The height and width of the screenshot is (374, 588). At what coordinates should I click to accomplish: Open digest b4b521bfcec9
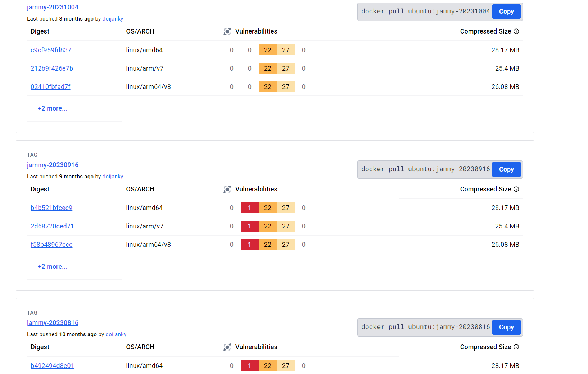(51, 208)
